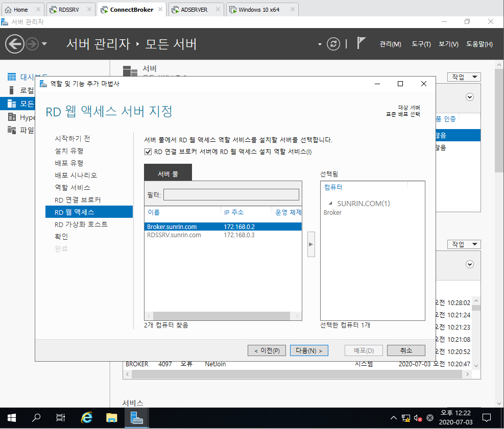Go to the RD 연결 브로커 wizard step
The height and width of the screenshot is (429, 504).
[x=78, y=200]
